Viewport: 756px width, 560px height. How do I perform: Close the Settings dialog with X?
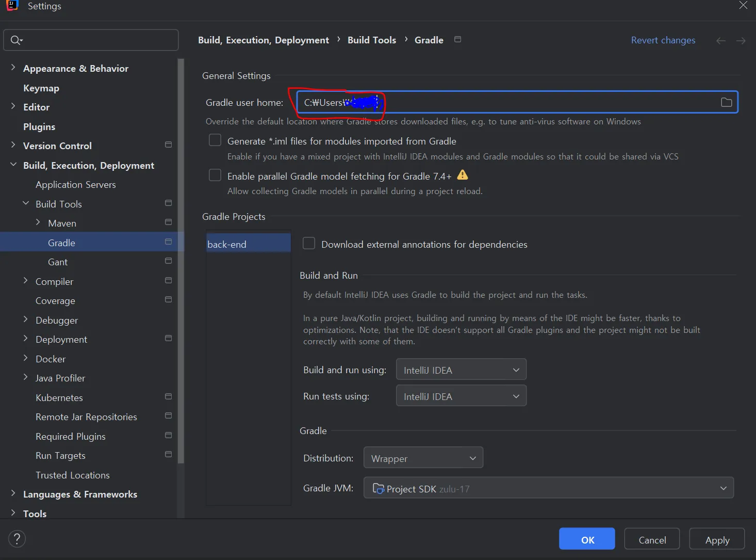coord(743,5)
